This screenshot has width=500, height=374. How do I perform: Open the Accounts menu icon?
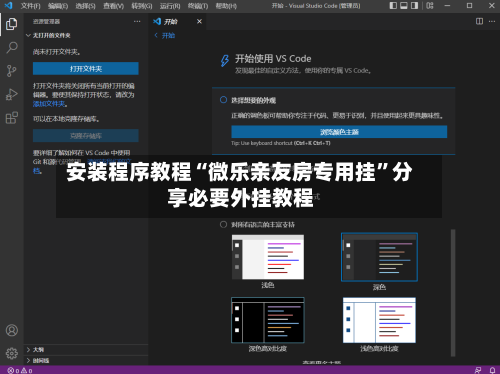12,330
